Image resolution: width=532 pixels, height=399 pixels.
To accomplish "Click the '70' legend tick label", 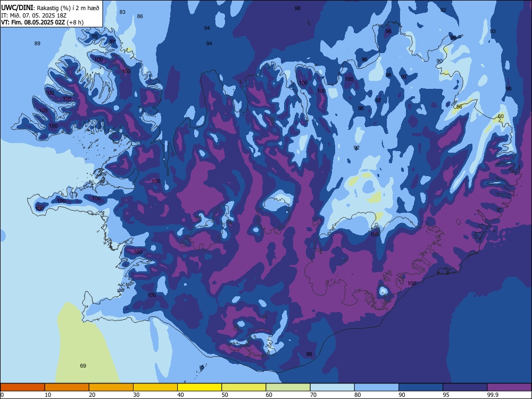I will tap(313, 395).
